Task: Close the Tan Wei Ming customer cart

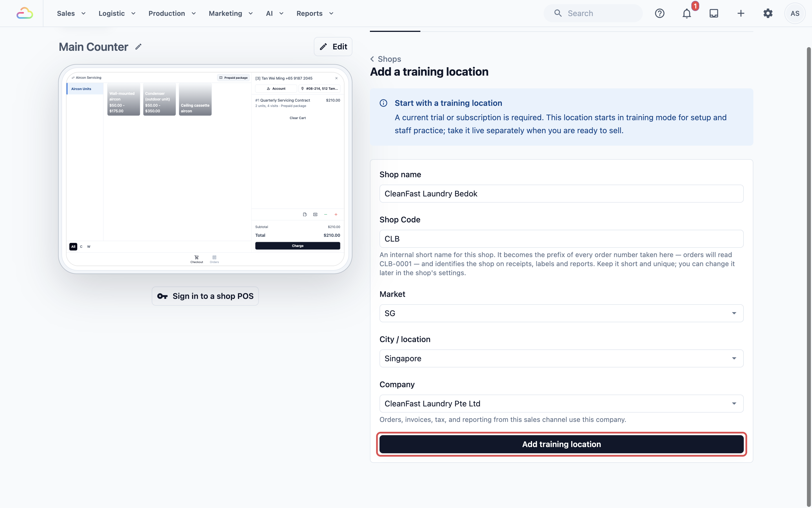Action: coord(336,78)
